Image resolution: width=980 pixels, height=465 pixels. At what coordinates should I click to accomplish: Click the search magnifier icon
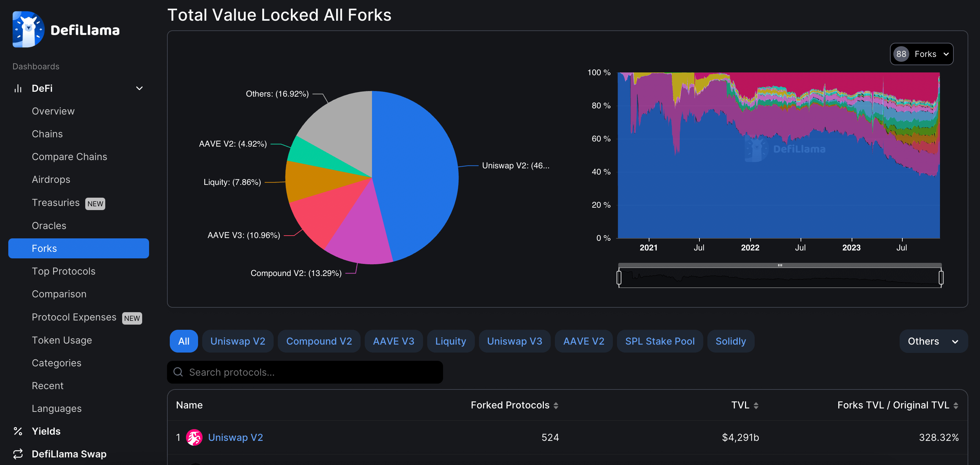[x=178, y=372]
